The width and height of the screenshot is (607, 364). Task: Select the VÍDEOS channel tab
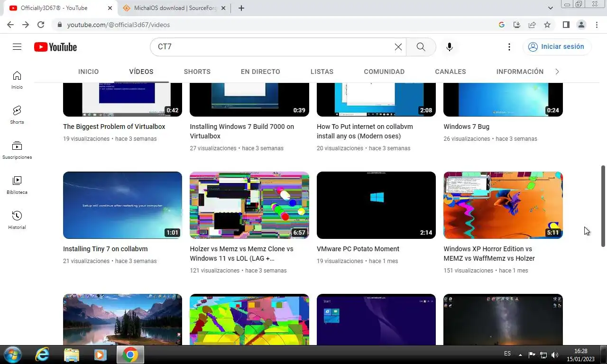pyautogui.click(x=141, y=72)
